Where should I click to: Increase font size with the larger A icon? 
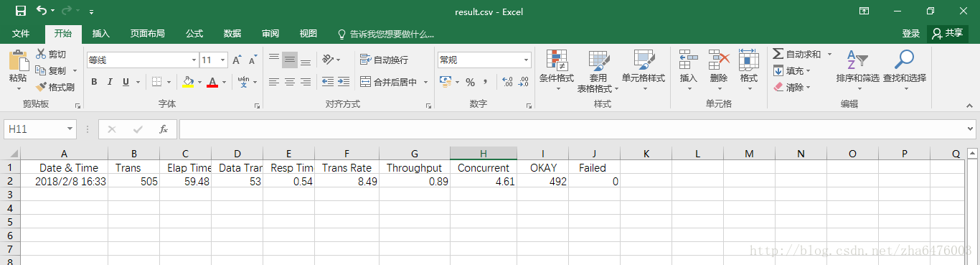pyautogui.click(x=237, y=60)
